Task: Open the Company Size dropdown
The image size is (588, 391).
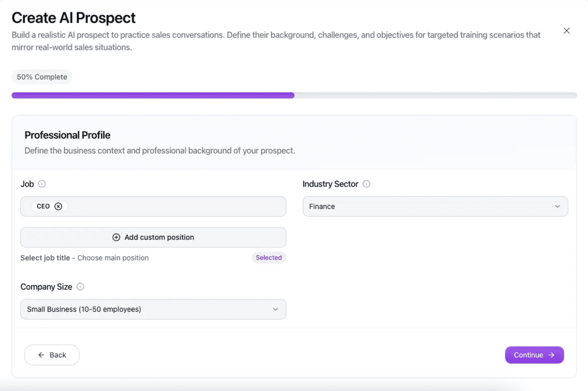Action: pyautogui.click(x=153, y=309)
